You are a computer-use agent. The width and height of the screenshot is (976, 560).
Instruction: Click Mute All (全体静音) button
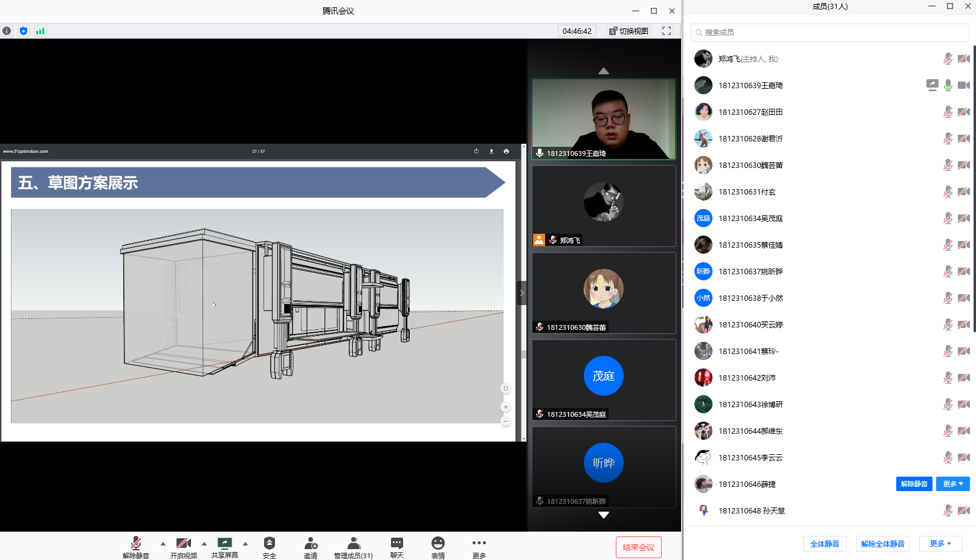coord(824,544)
